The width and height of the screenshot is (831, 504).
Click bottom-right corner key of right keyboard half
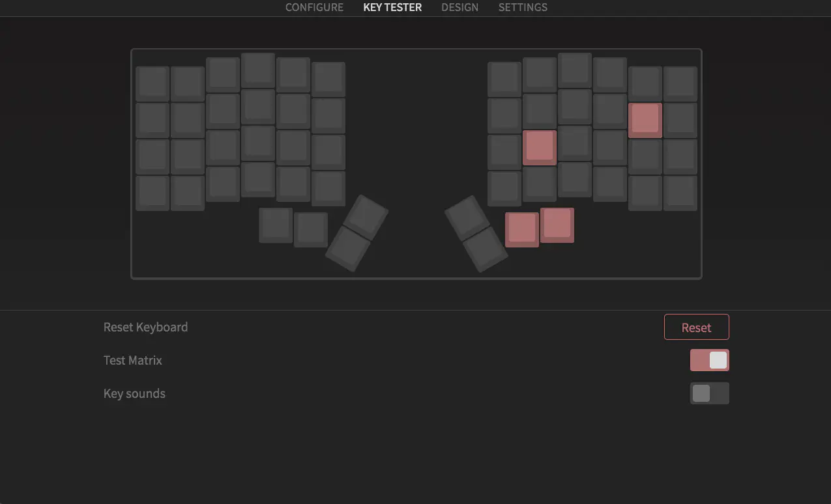pos(680,193)
